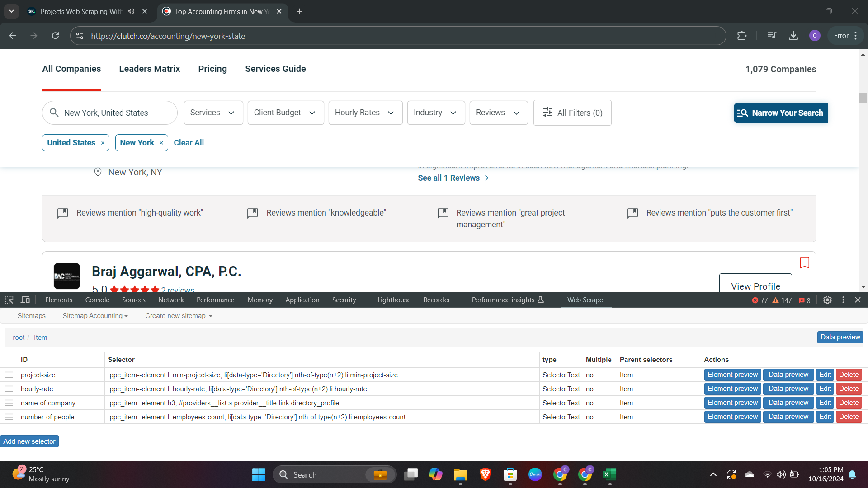Expand the Client Budget filter dropdown
Screen dimensions: 868x488
pos(286,113)
